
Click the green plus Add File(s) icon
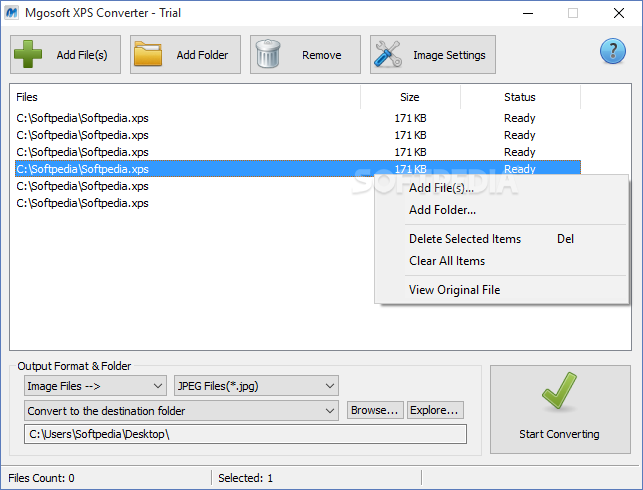[28, 54]
